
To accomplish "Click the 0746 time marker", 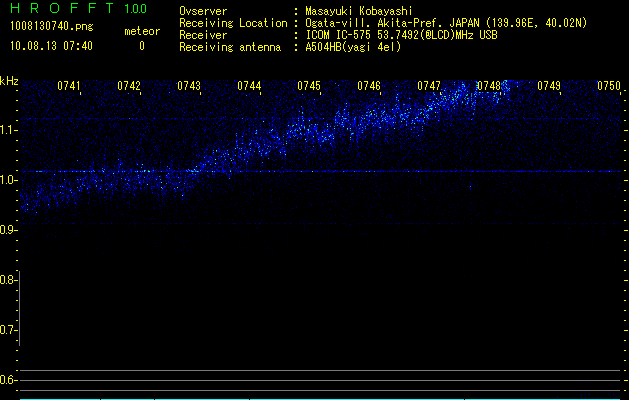I will pos(369,85).
